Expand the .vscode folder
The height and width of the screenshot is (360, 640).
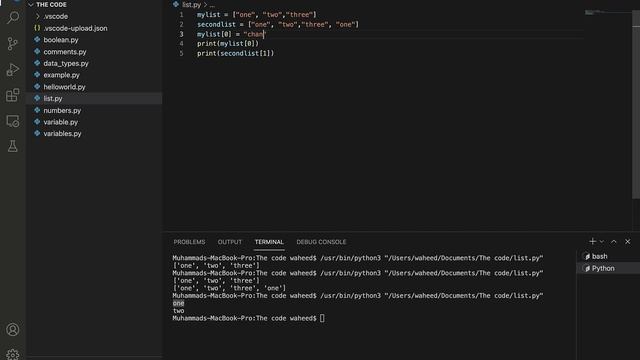point(38,16)
